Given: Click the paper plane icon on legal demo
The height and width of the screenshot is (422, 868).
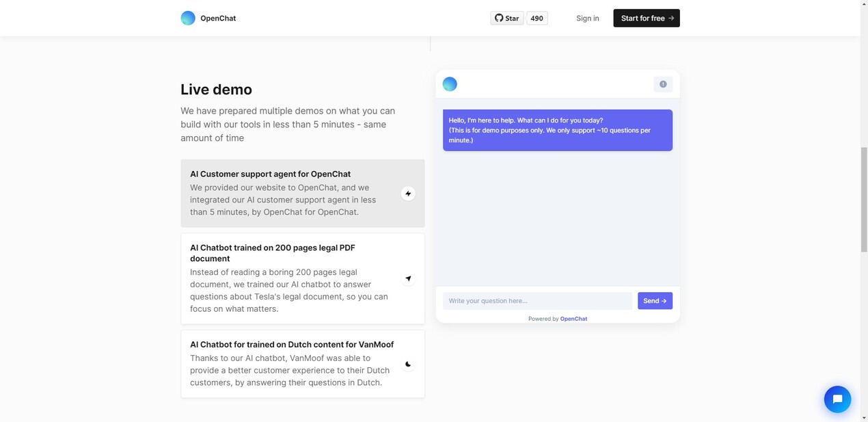Looking at the screenshot, I should (408, 278).
